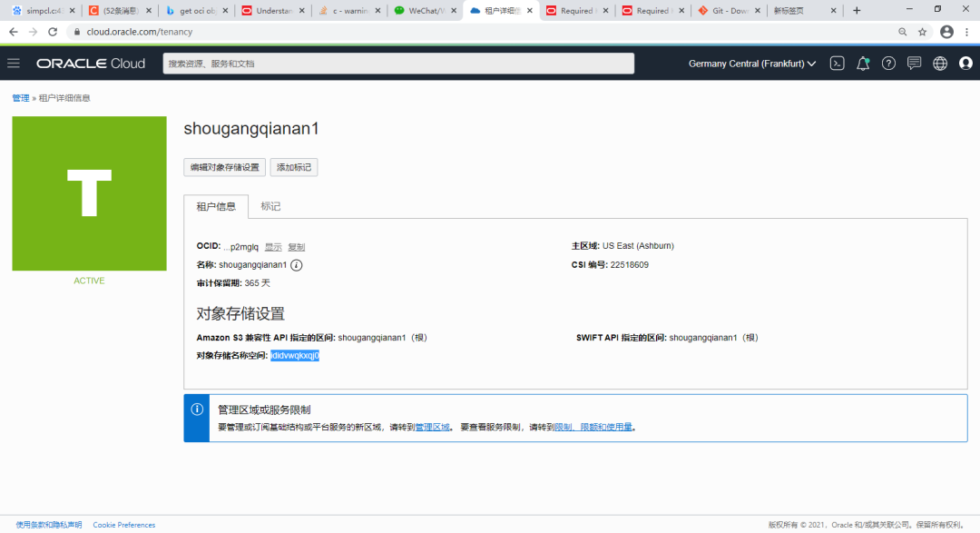Open the browser zoom magnifier icon
Screen dimensions: 980x533
903,32
